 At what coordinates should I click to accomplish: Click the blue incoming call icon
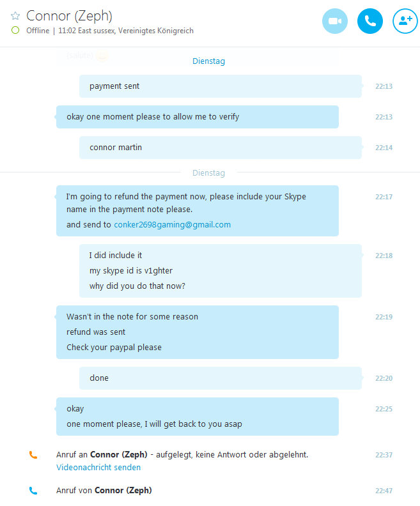[33, 491]
